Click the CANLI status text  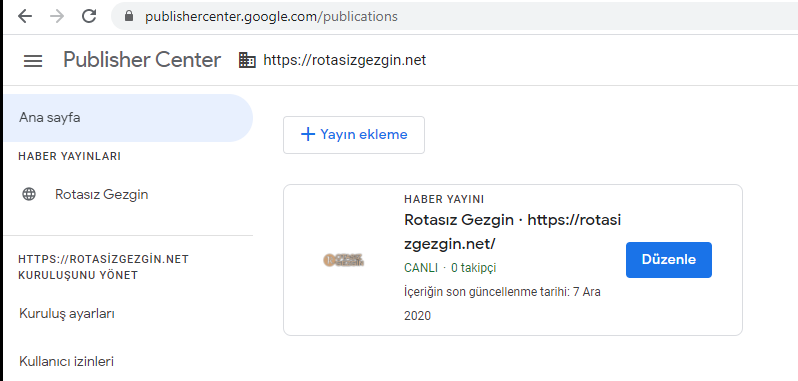[x=421, y=268]
